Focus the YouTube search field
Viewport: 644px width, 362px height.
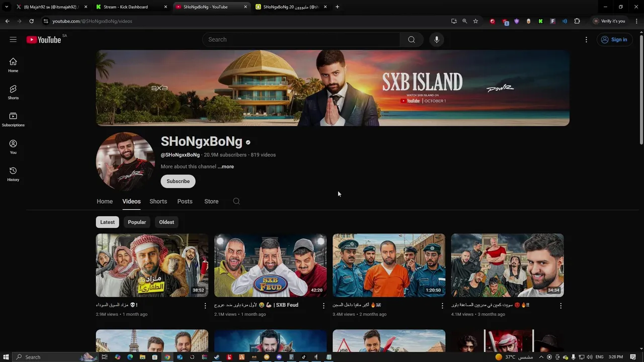click(x=301, y=40)
